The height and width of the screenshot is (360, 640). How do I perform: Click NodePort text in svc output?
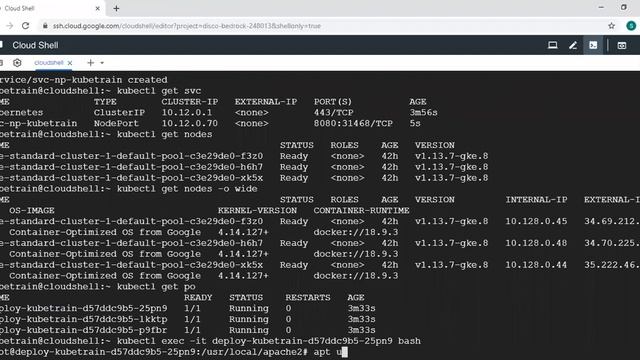point(116,123)
